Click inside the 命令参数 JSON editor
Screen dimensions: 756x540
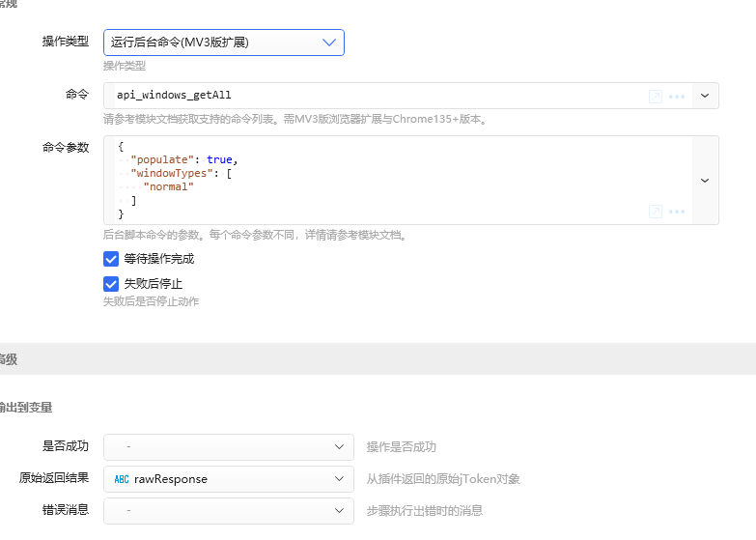pos(377,181)
